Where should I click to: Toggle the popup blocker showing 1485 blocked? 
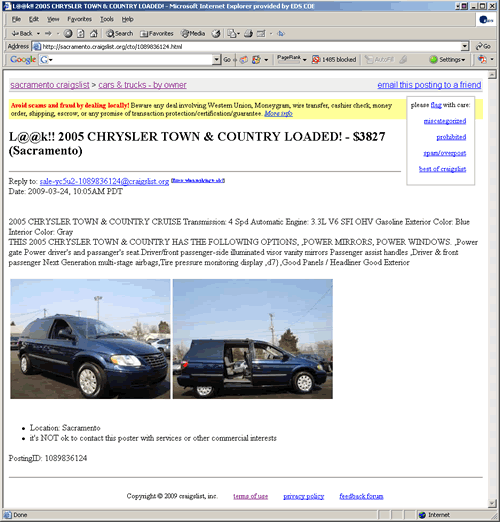point(334,60)
